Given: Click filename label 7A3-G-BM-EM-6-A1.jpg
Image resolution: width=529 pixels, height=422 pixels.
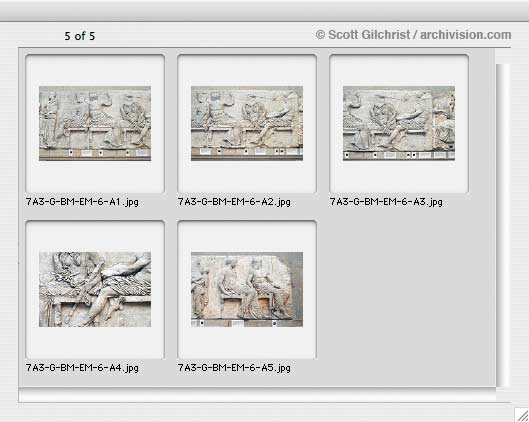Looking at the screenshot, I should click(x=82, y=202).
